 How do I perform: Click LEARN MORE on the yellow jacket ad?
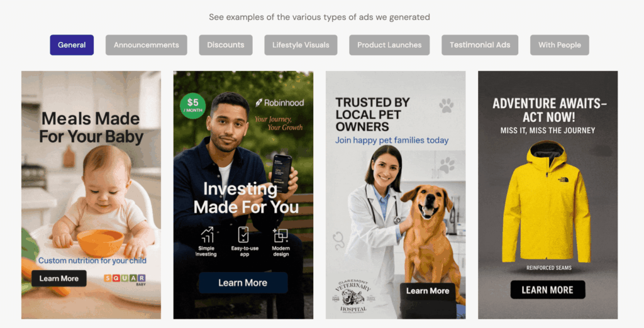[x=548, y=290]
